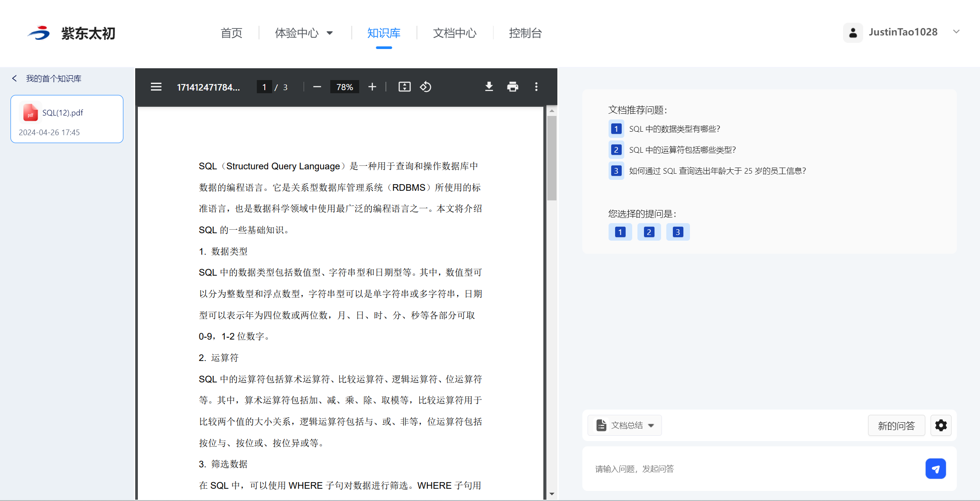Open the 文档中心 tab
The width and height of the screenshot is (980, 501).
(x=455, y=33)
